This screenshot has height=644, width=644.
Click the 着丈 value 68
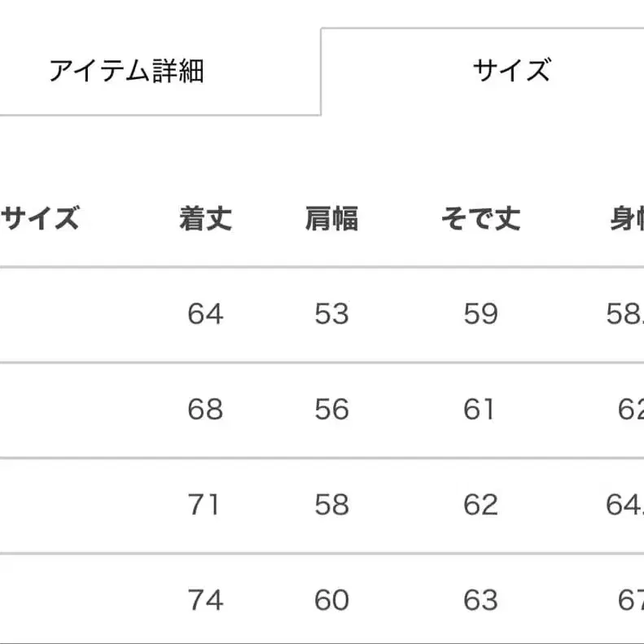coord(205,410)
